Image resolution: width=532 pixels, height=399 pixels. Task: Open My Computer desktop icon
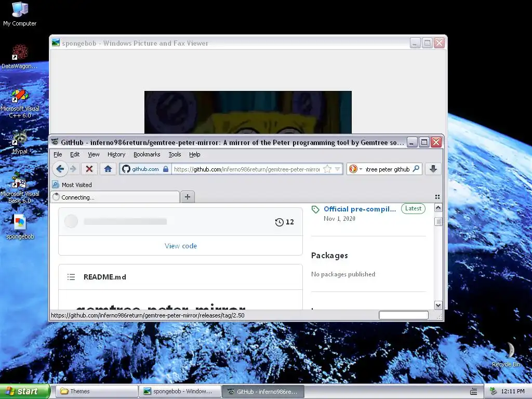click(x=20, y=14)
